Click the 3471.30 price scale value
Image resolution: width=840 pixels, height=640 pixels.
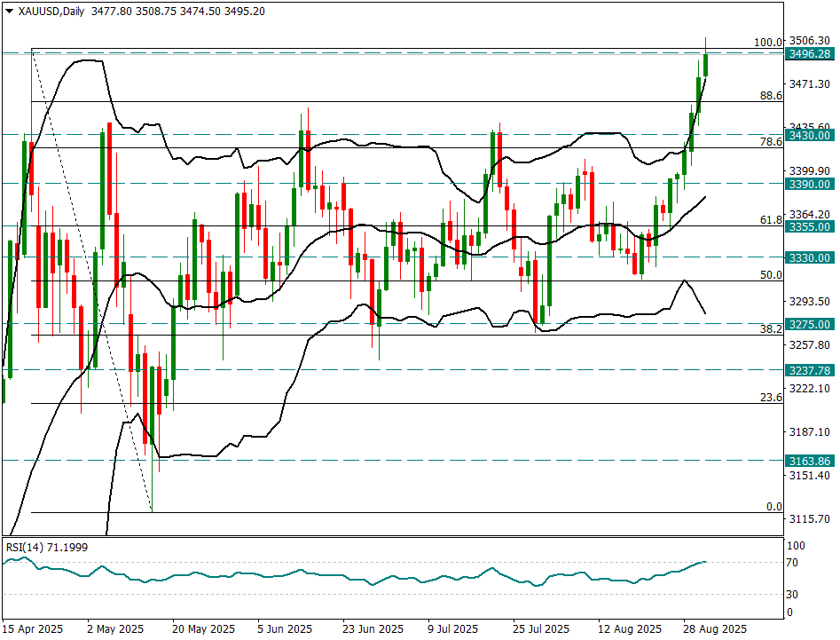[x=810, y=84]
